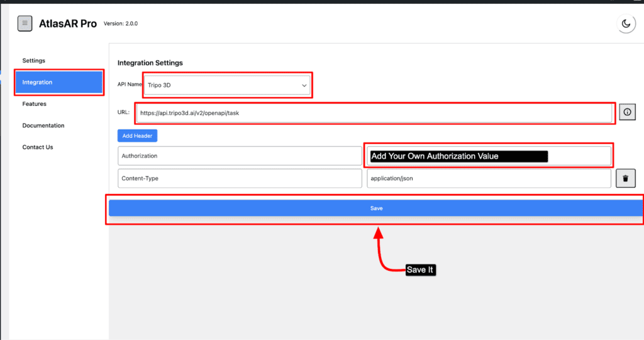Toggle dark mode with moon icon
The image size is (644, 340).
pyautogui.click(x=626, y=23)
